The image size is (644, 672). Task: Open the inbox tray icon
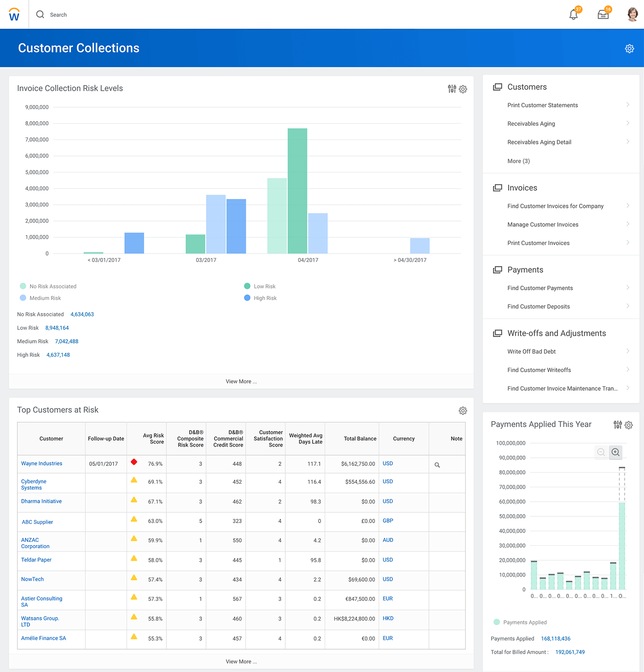click(603, 15)
